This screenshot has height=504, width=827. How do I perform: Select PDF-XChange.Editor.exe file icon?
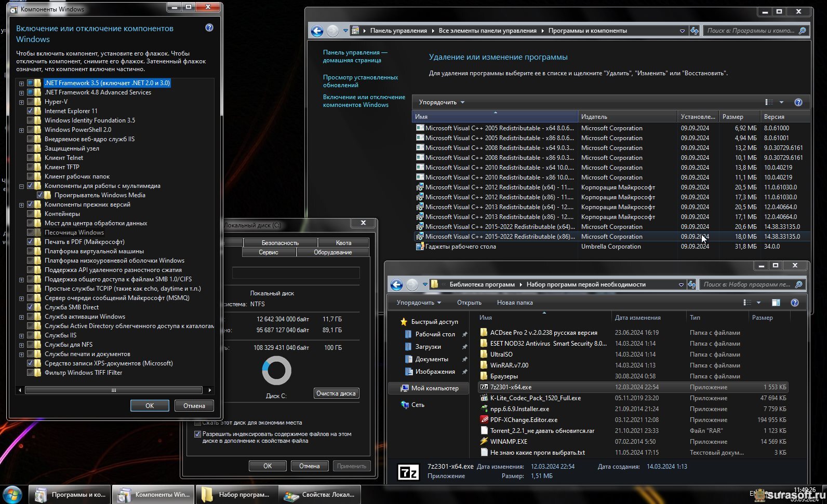point(484,420)
